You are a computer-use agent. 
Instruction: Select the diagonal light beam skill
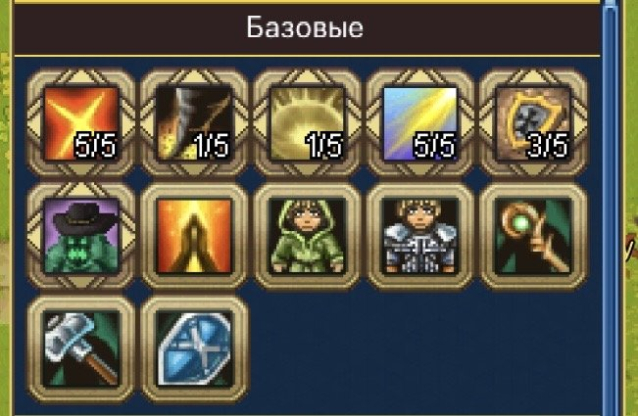(420, 123)
